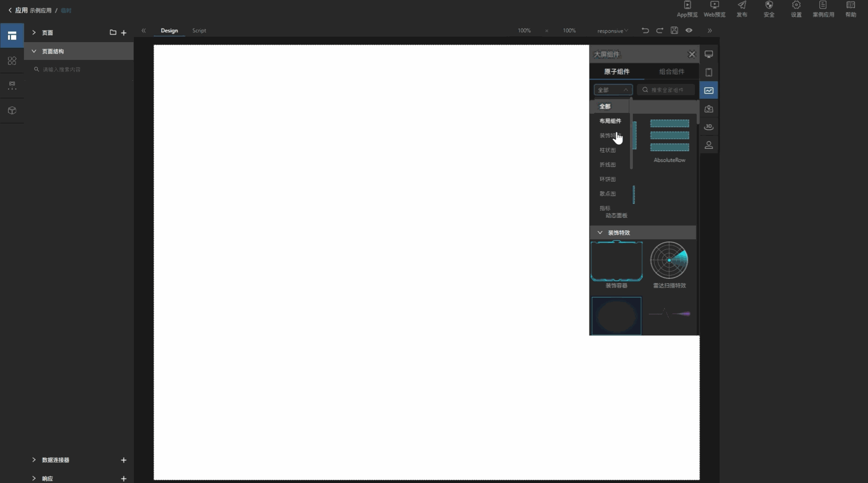Select the 雷达扫描特效 component thumbnail
The image size is (868, 483).
[669, 260]
